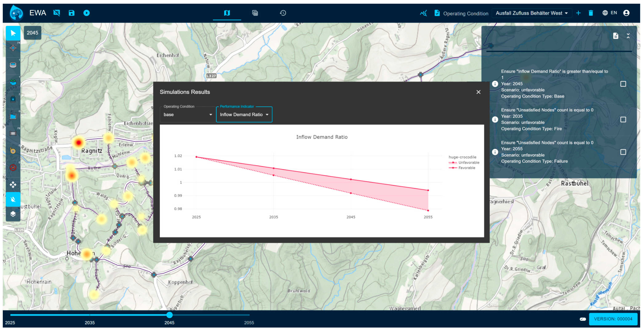Select the pointer cursor tool

click(13, 33)
